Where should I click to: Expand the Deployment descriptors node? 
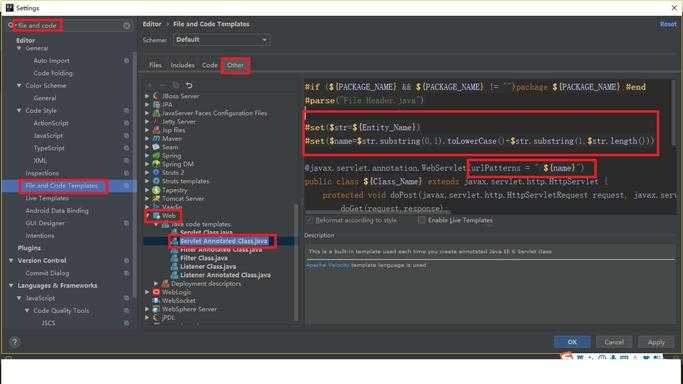pyautogui.click(x=156, y=283)
